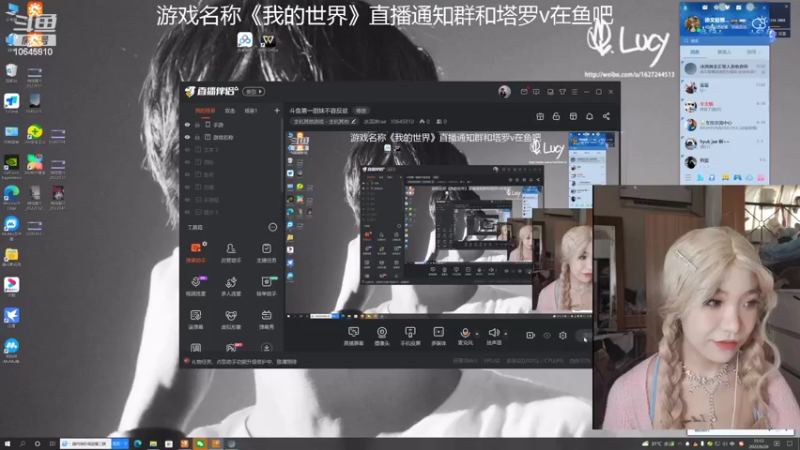The width and height of the screenshot is (800, 450).
Task: Show the 图片3 source with its eye icon
Action: (x=187, y=212)
